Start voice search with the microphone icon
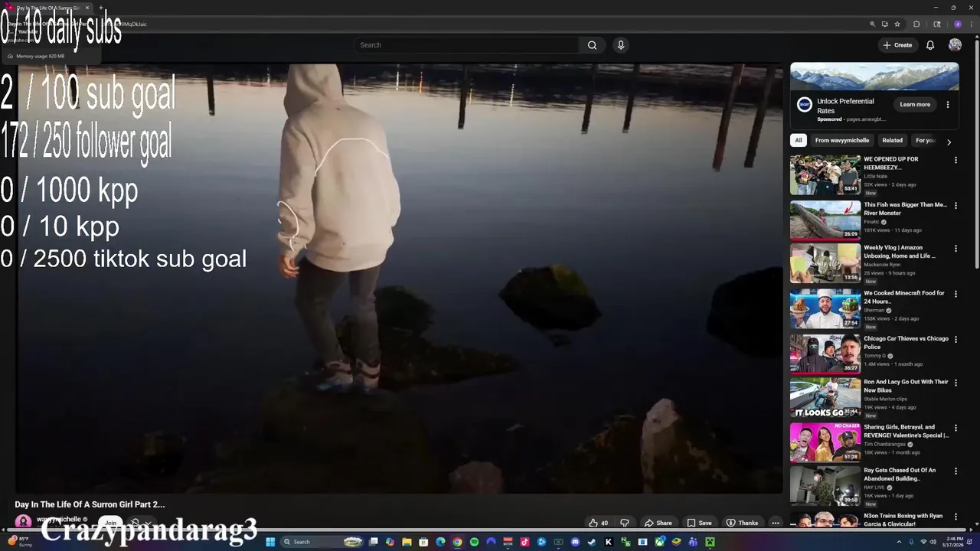 [x=621, y=45]
